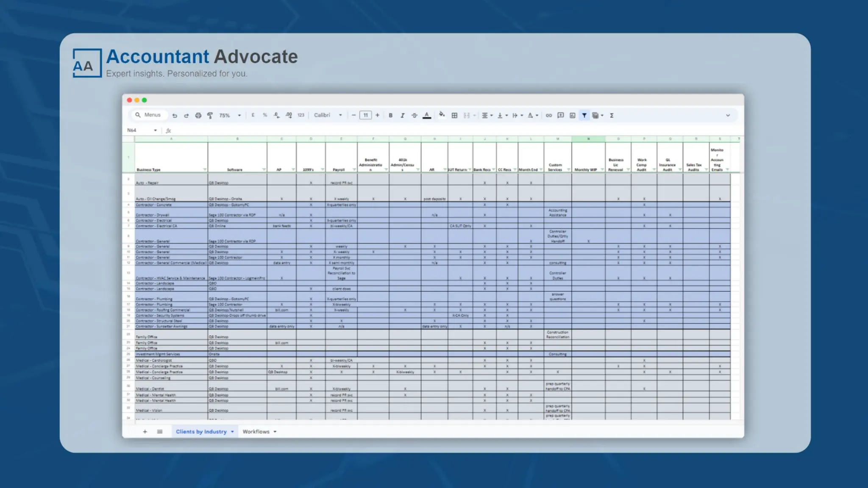Screen dimensions: 868x488
Task: Select the paint format roller icon
Action: pos(210,115)
